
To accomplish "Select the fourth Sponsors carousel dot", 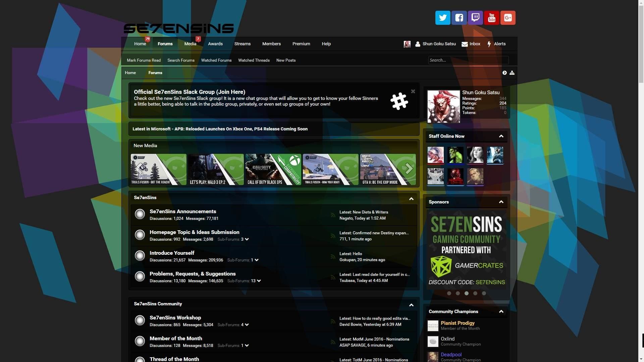I will (x=475, y=293).
